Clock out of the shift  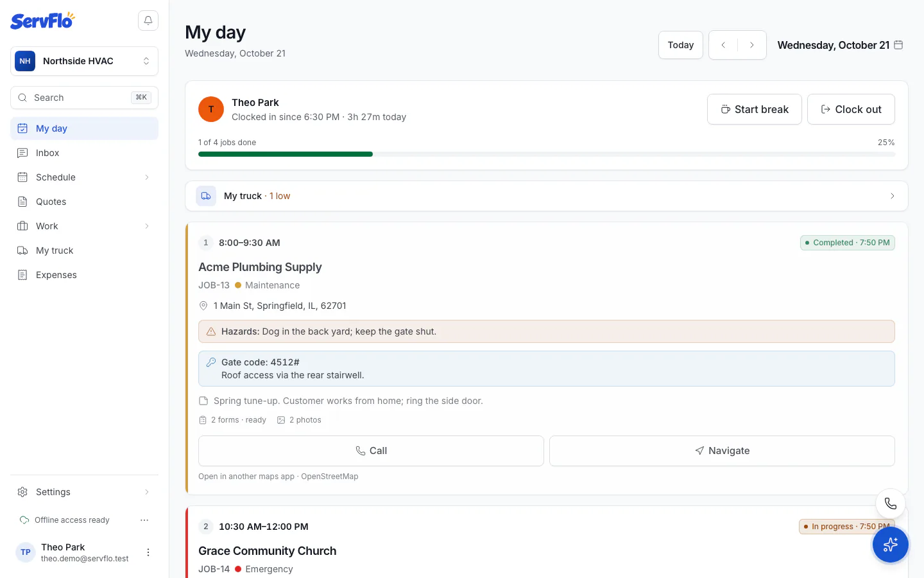tap(851, 109)
